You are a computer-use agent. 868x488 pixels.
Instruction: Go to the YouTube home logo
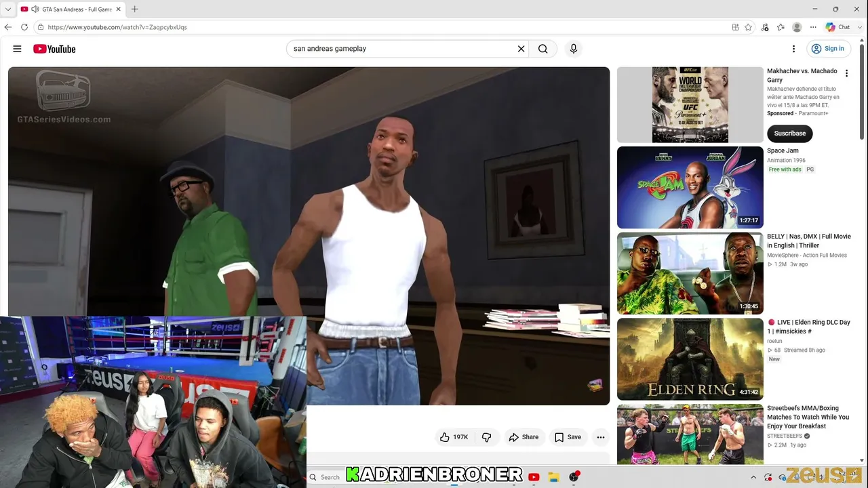(x=54, y=49)
